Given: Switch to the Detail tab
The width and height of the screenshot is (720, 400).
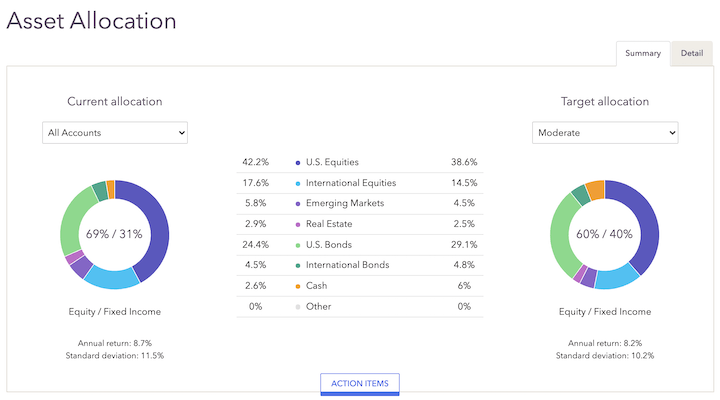Looking at the screenshot, I should point(691,53).
